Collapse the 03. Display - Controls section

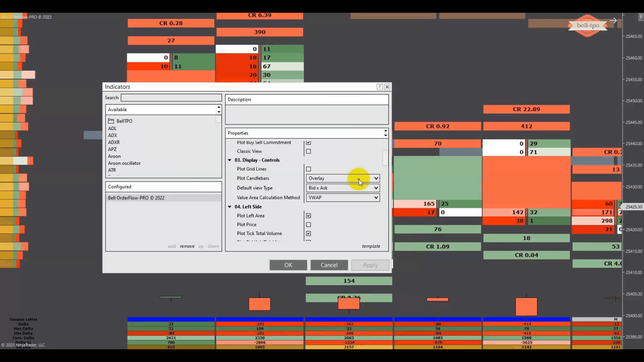tap(230, 160)
